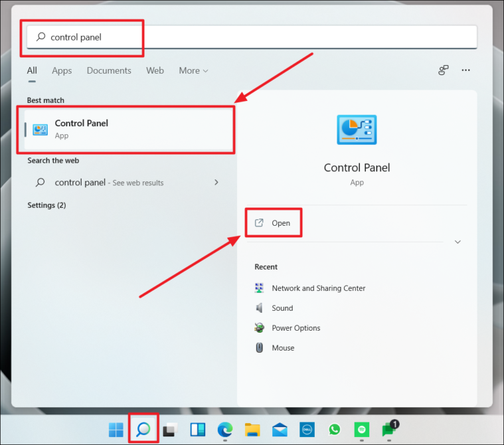The width and height of the screenshot is (504, 445).
Task: Open the Widgets icon in taskbar
Action: pyautogui.click(x=198, y=430)
